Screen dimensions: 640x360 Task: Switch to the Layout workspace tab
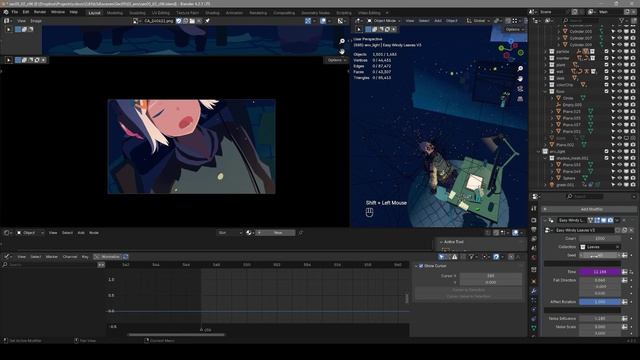point(94,13)
